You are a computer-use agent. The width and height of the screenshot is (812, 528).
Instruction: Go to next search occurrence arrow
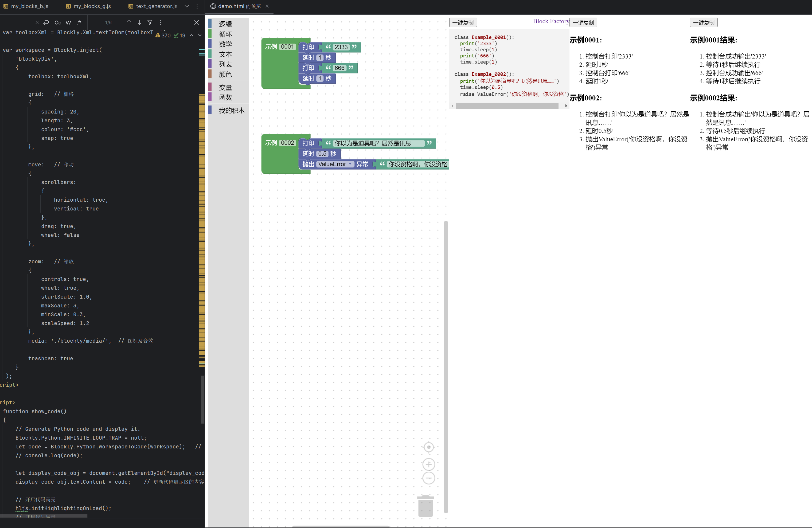[x=139, y=22]
